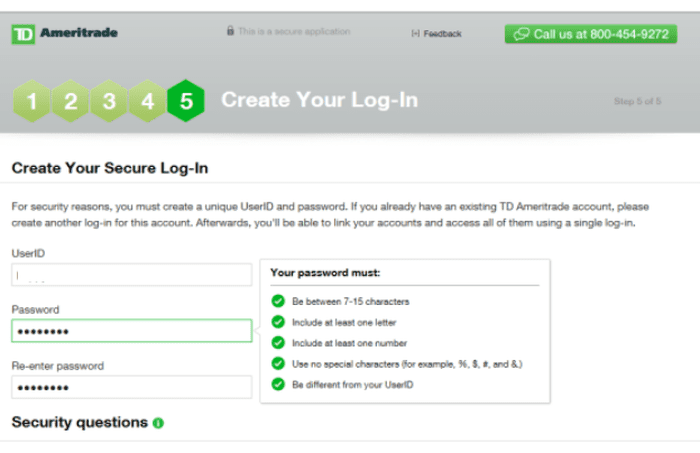Screen dimensions: 700x453
Task: Click 'This is a secure application' text
Action: point(294,31)
